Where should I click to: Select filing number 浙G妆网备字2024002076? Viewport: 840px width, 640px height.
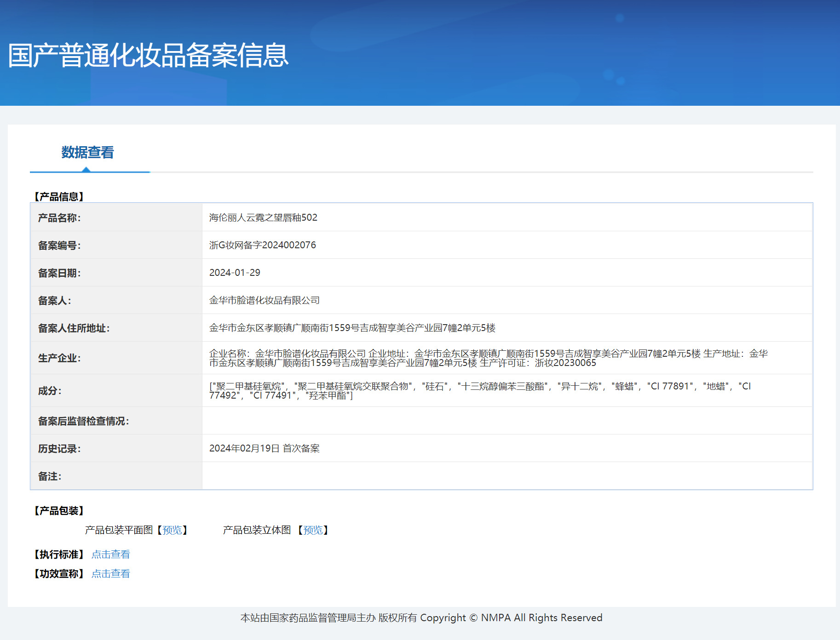tap(263, 245)
